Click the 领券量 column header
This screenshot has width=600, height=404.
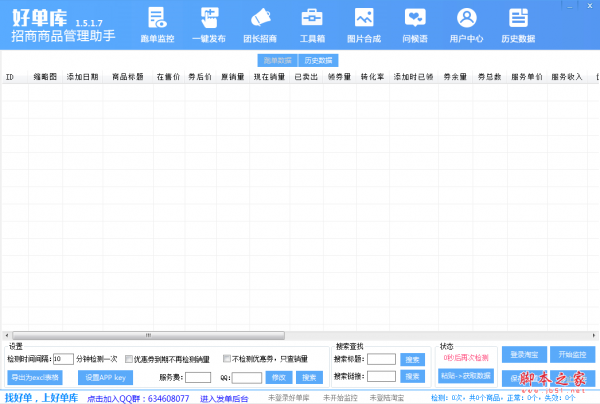coord(339,77)
